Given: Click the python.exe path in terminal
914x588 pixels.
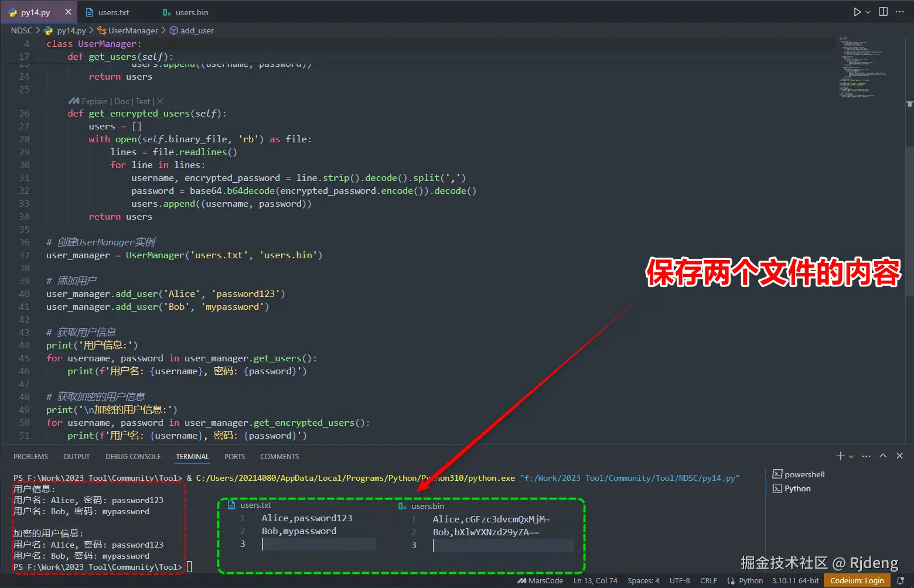Looking at the screenshot, I should tap(356, 478).
